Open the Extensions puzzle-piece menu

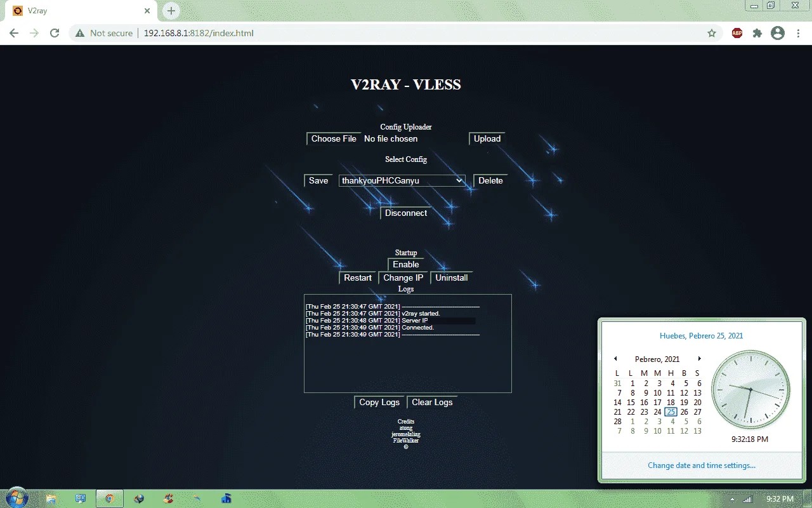pos(757,33)
